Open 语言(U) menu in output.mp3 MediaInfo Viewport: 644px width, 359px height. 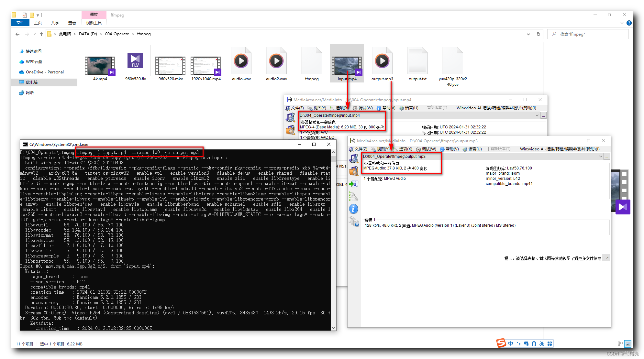click(x=472, y=149)
